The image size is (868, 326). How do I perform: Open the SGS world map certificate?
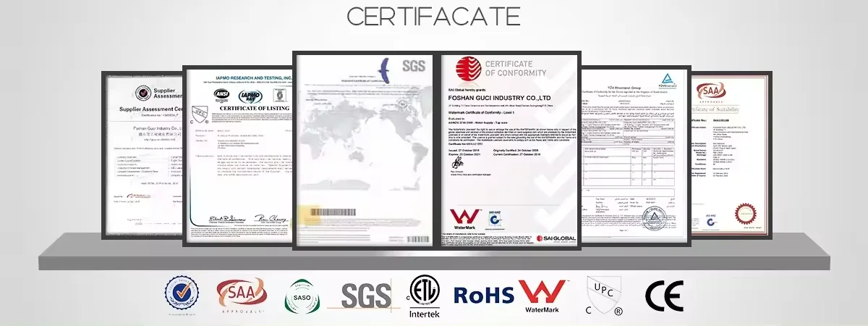364,149
